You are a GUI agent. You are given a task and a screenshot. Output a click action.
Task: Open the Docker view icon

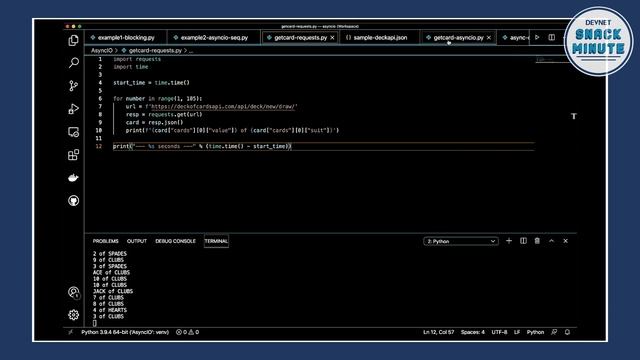[x=73, y=178]
